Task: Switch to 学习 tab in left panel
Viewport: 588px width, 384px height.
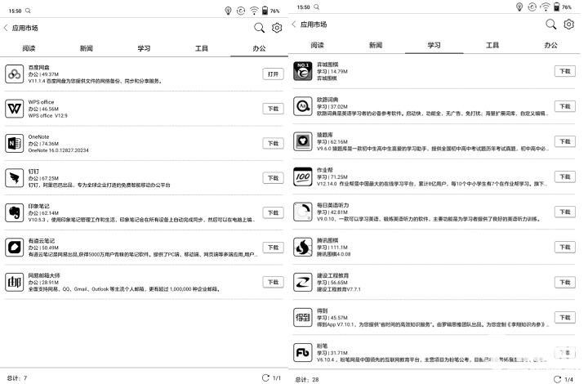Action: [x=144, y=48]
